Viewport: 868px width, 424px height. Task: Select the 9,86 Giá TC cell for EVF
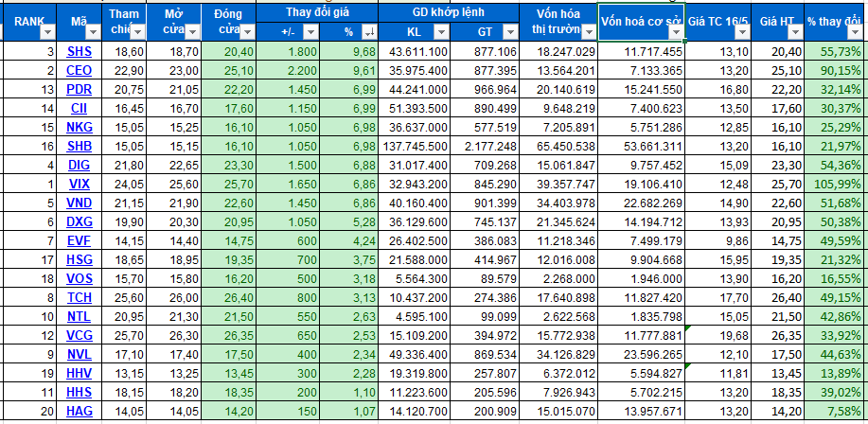[x=718, y=240]
